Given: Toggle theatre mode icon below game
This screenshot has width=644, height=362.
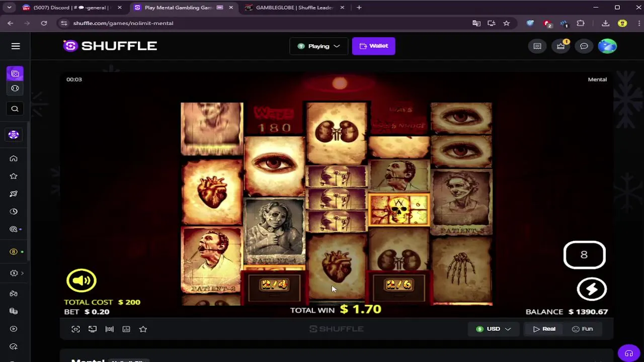Looking at the screenshot, I should (93, 329).
